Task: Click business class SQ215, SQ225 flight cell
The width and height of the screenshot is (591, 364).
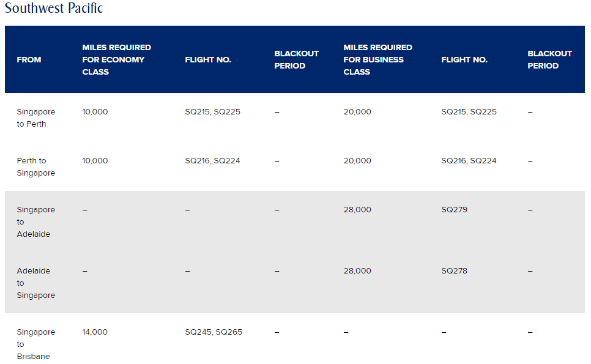Action: tap(469, 112)
